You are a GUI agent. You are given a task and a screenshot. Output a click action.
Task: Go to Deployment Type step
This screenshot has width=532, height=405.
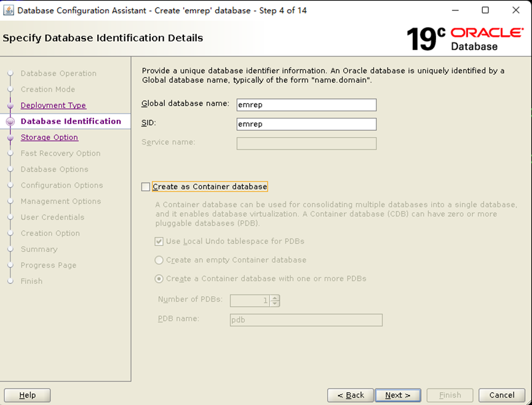[x=54, y=106]
